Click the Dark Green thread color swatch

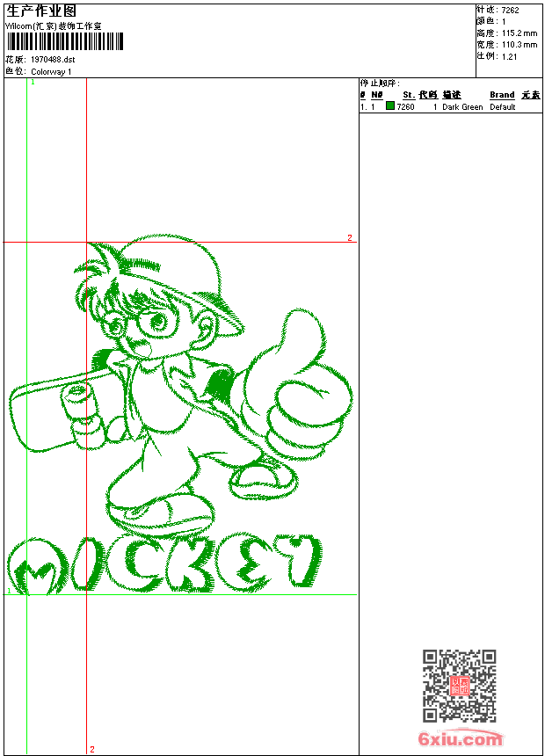pos(390,105)
